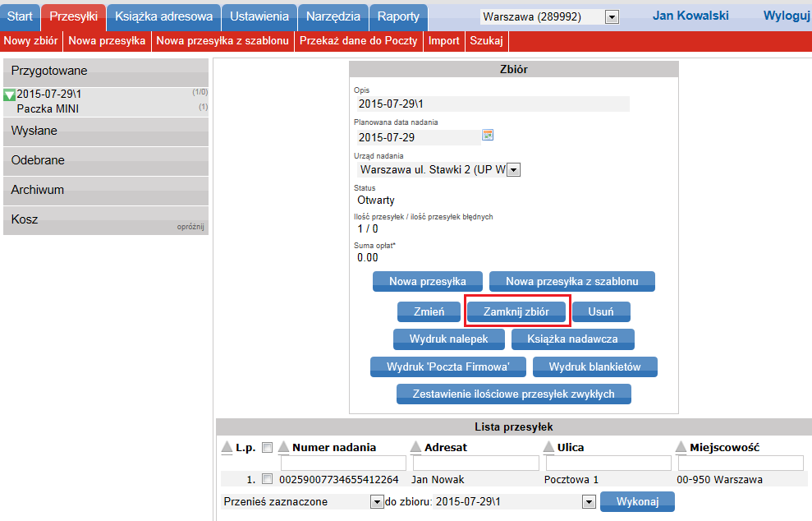Click the Zmień button
Image resolution: width=812 pixels, height=521 pixels.
[429, 311]
